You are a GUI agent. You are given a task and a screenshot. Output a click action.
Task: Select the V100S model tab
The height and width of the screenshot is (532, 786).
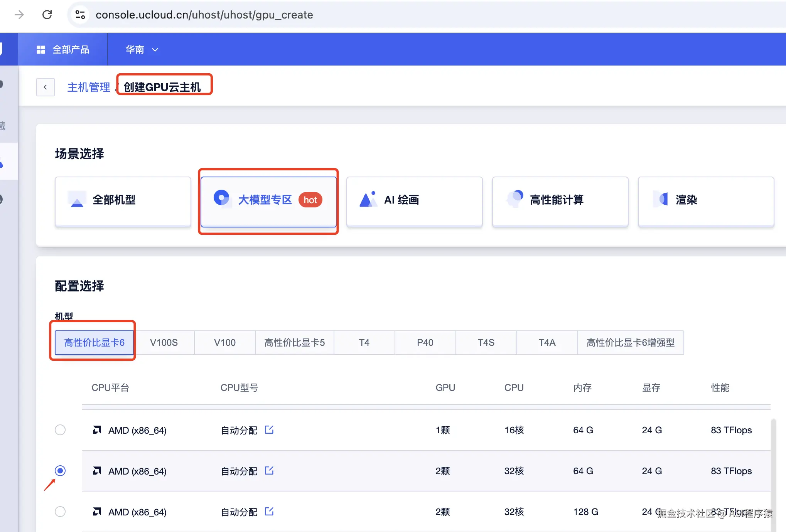coord(164,343)
